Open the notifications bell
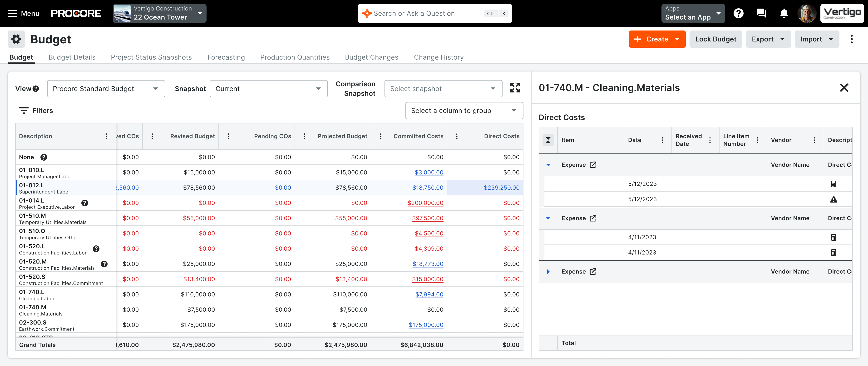 point(784,14)
